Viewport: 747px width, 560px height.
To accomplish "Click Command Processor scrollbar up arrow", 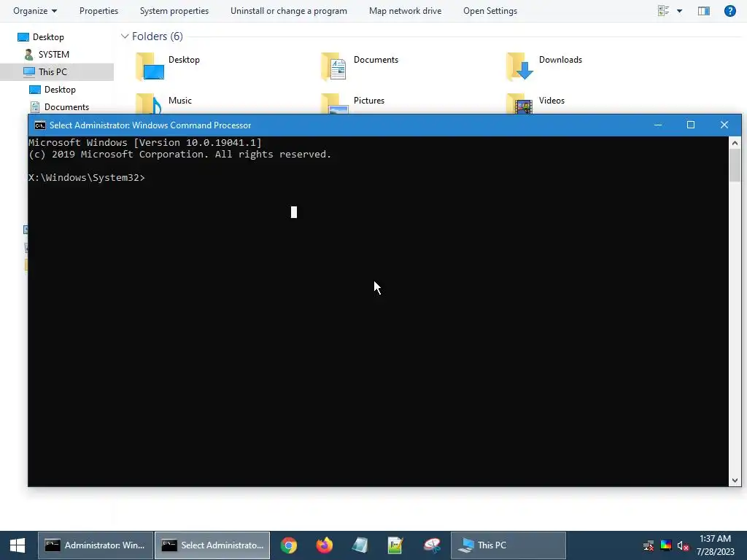I will pyautogui.click(x=735, y=142).
